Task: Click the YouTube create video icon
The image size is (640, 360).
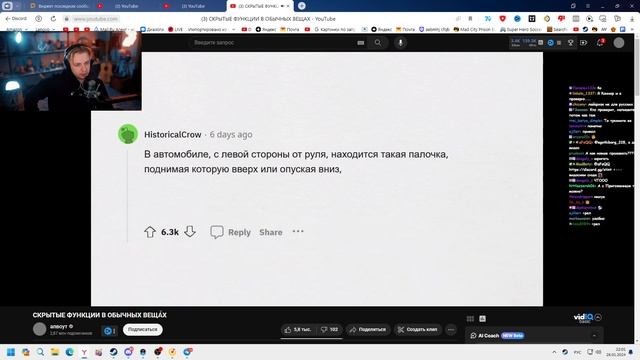Action: [583, 42]
